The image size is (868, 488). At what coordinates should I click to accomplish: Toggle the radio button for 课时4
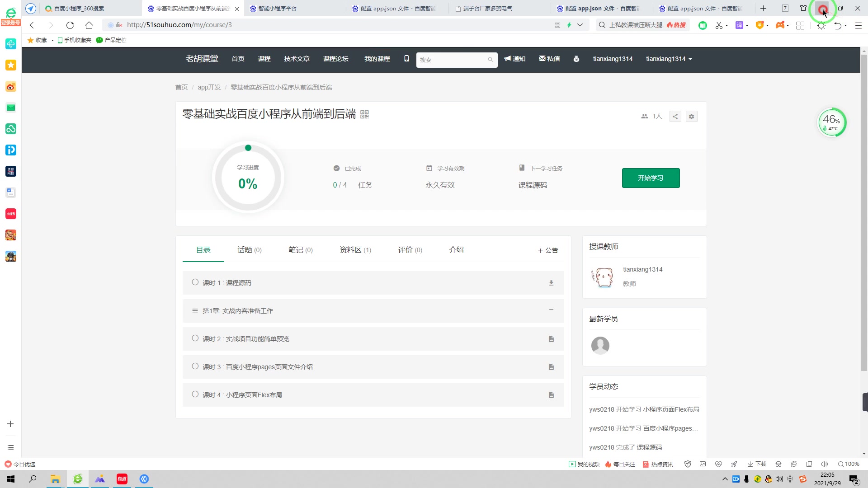pos(195,394)
